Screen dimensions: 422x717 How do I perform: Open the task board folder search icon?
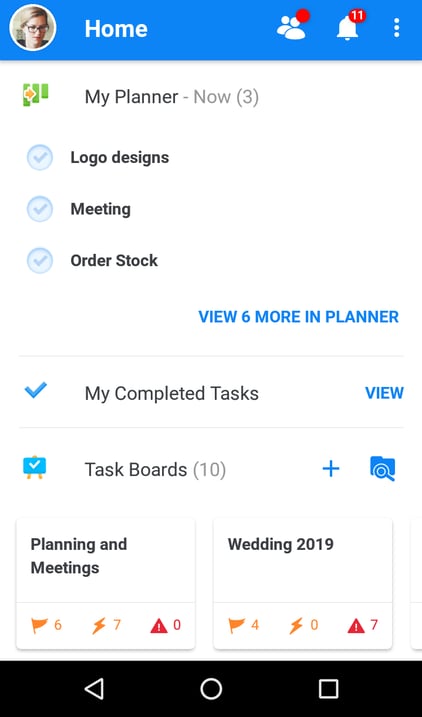(383, 469)
